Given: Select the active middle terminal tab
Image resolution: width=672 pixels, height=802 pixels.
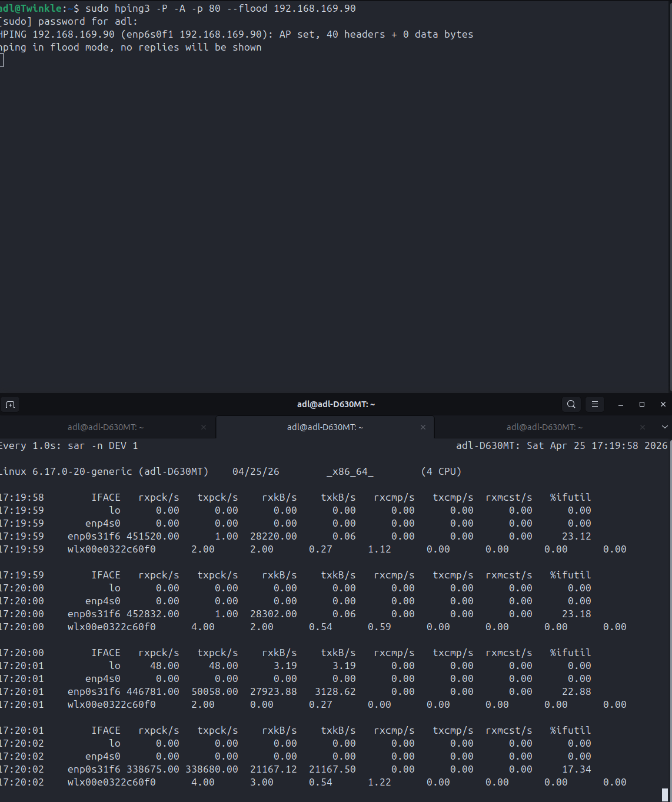Looking at the screenshot, I should [325, 427].
